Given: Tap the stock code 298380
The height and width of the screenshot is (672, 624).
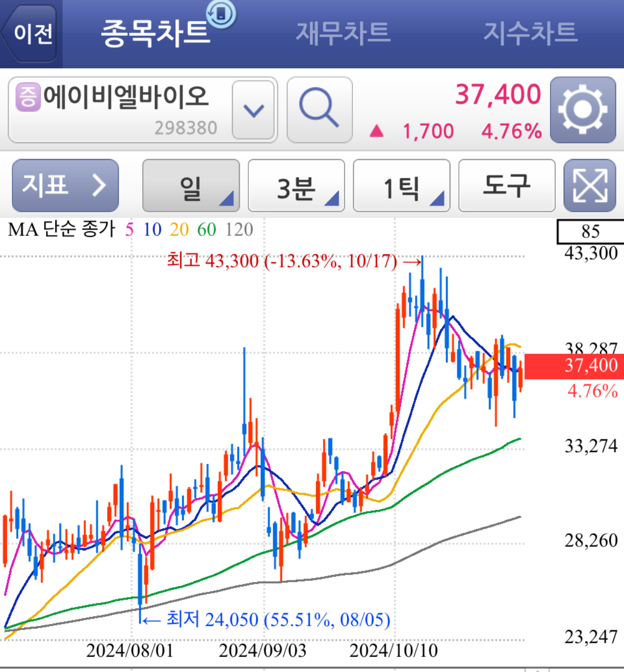Looking at the screenshot, I should [x=186, y=128].
